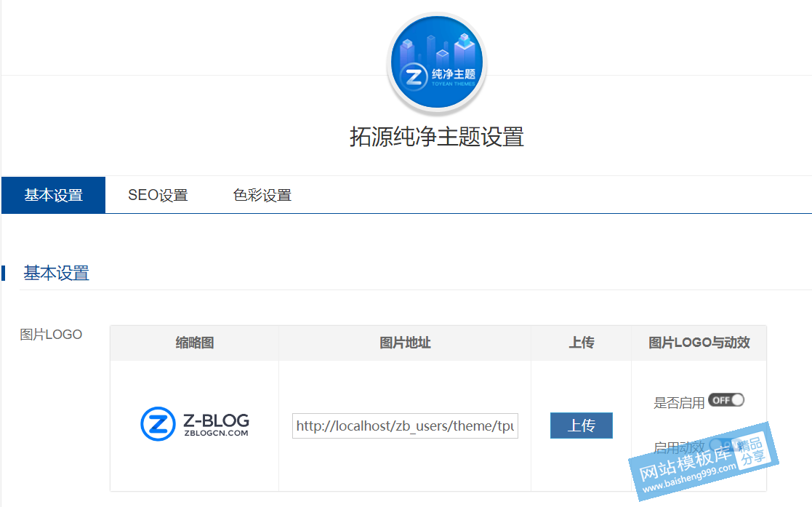This screenshot has width=812, height=507.
Task: Open the SEO设置 tab
Action: tap(158, 195)
